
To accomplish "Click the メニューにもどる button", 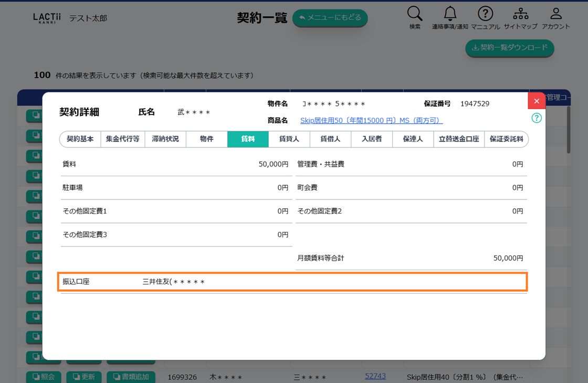I will pos(330,18).
